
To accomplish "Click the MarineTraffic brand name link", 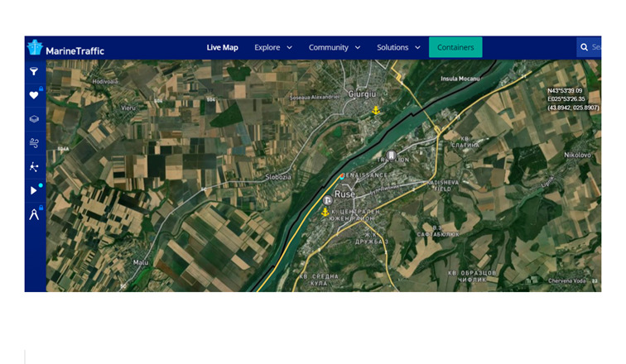I will tap(75, 50).
